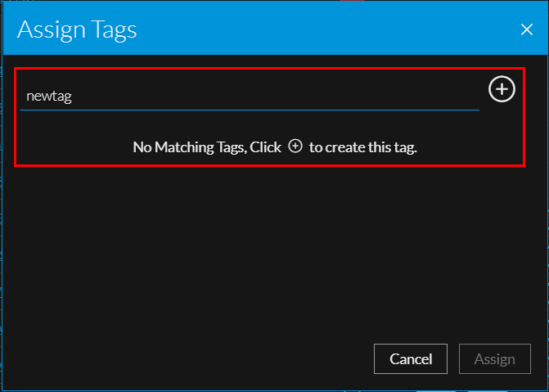Click the small plus icon in hint message
Screen dimensions: 549x392
tap(295, 146)
